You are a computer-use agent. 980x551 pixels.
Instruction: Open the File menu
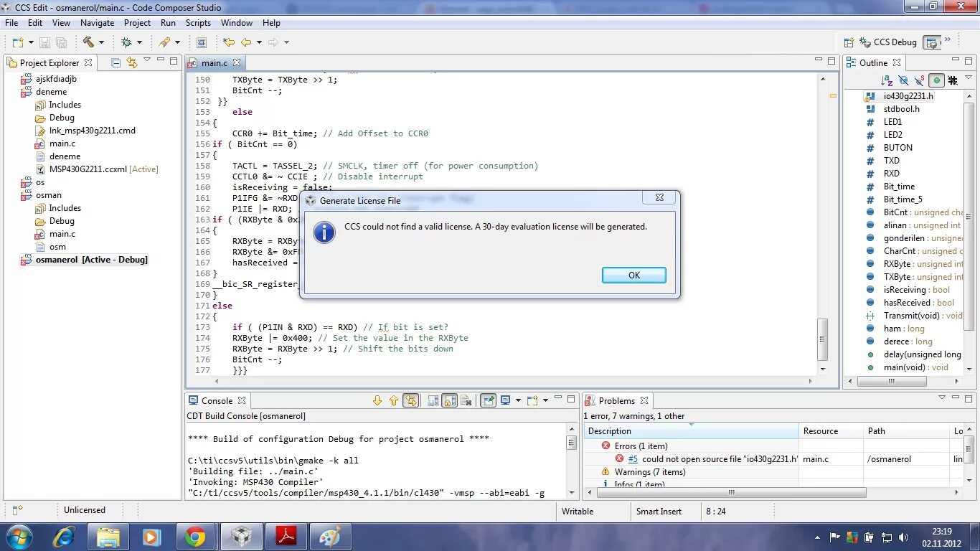[x=11, y=22]
